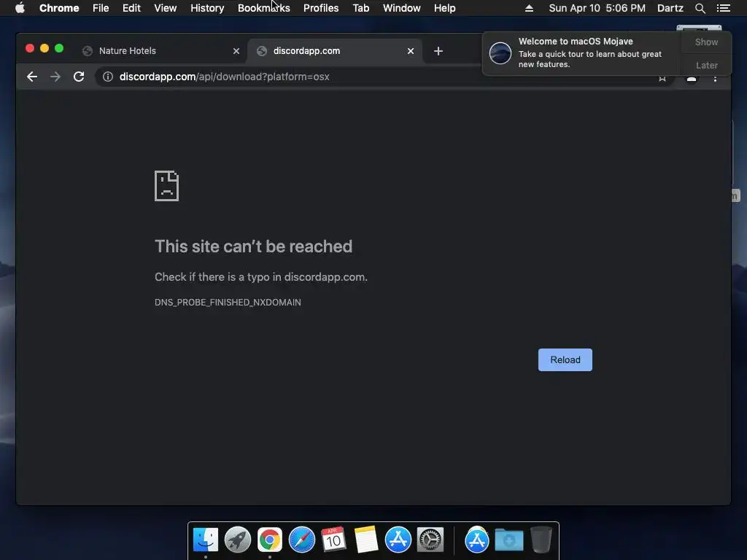747x560 pixels.
Task: Open Notification Center list icon
Action: (x=724, y=8)
